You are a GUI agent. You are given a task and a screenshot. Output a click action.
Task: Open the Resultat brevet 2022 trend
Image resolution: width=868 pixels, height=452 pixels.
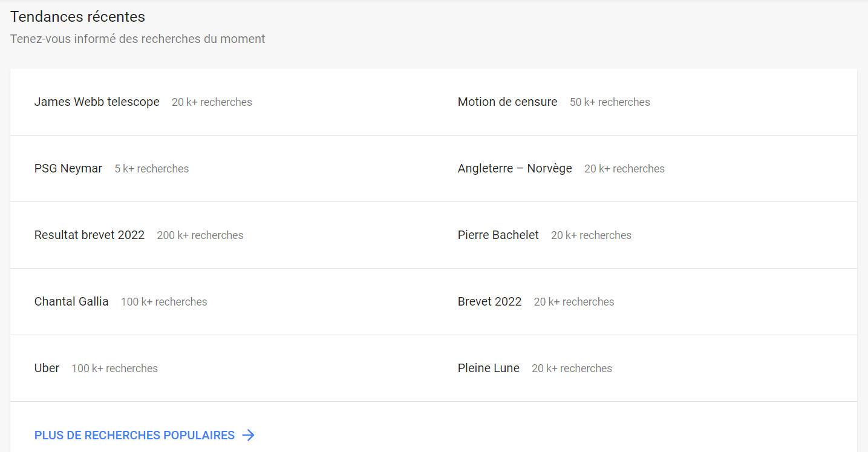click(90, 235)
